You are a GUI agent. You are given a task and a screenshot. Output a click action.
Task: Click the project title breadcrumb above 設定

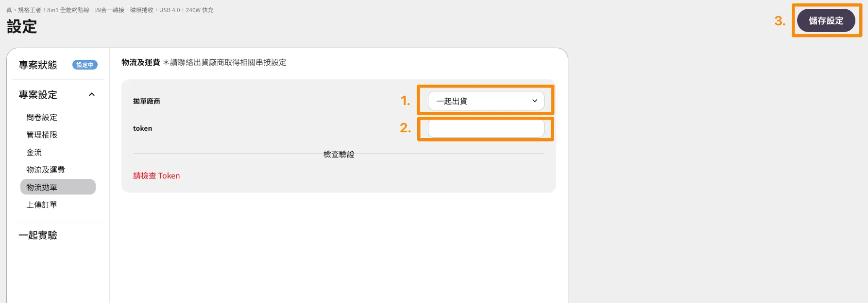pyautogui.click(x=110, y=10)
